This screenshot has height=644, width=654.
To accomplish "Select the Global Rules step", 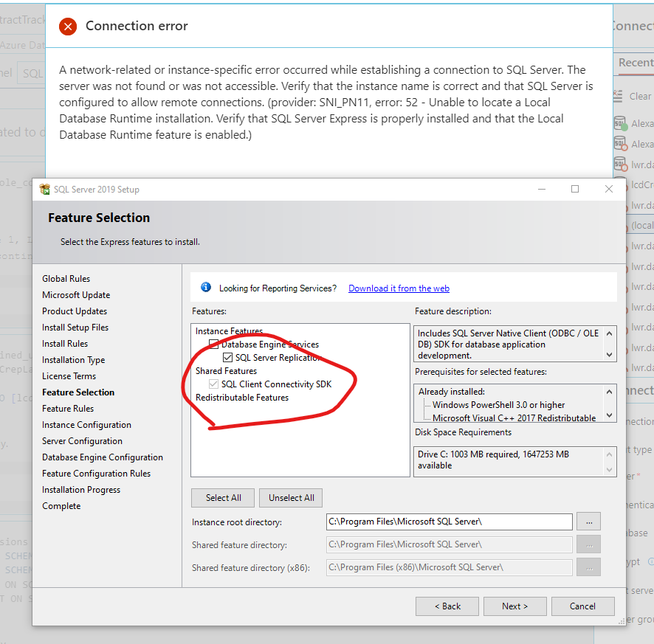I will coord(66,279).
